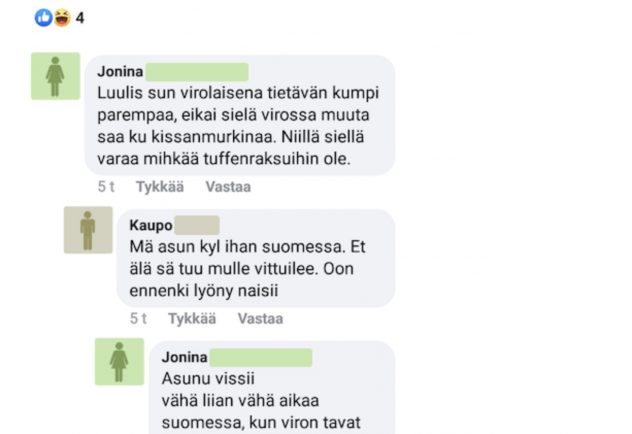Click the 5 t timestamp under Kaupo's reply
Viewport: 632px width, 434px height.
coord(138,319)
